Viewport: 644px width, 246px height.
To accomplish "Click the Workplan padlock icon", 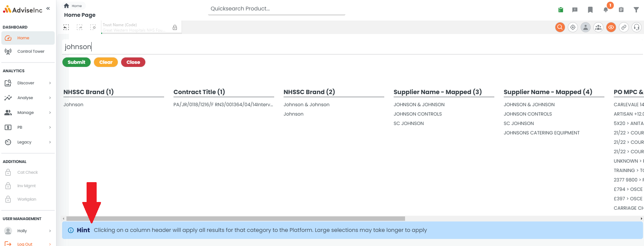I will pyautogui.click(x=8, y=199).
